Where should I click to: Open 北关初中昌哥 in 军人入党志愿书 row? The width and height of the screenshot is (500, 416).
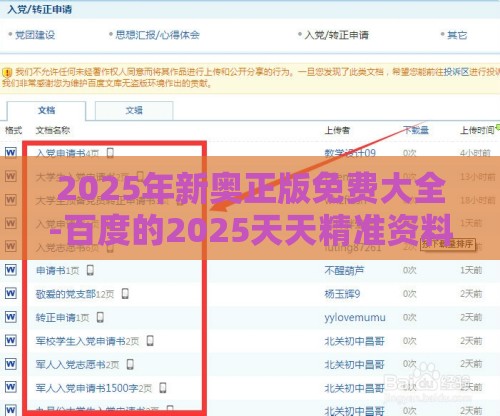coord(354,364)
